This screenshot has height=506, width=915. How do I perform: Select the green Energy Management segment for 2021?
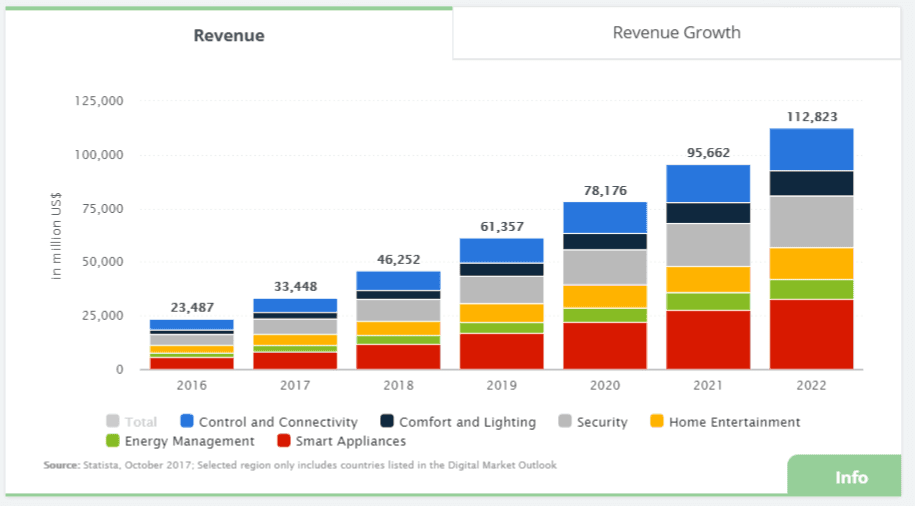pyautogui.click(x=708, y=302)
